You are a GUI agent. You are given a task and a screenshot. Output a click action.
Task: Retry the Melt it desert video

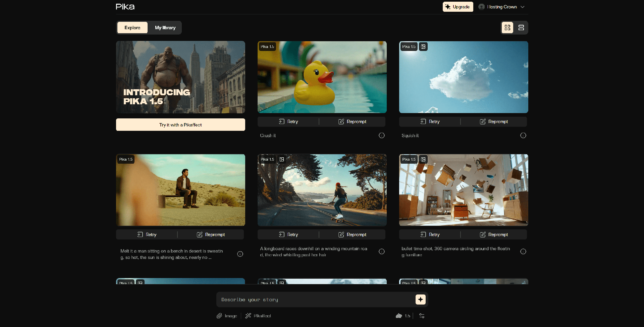click(x=147, y=234)
